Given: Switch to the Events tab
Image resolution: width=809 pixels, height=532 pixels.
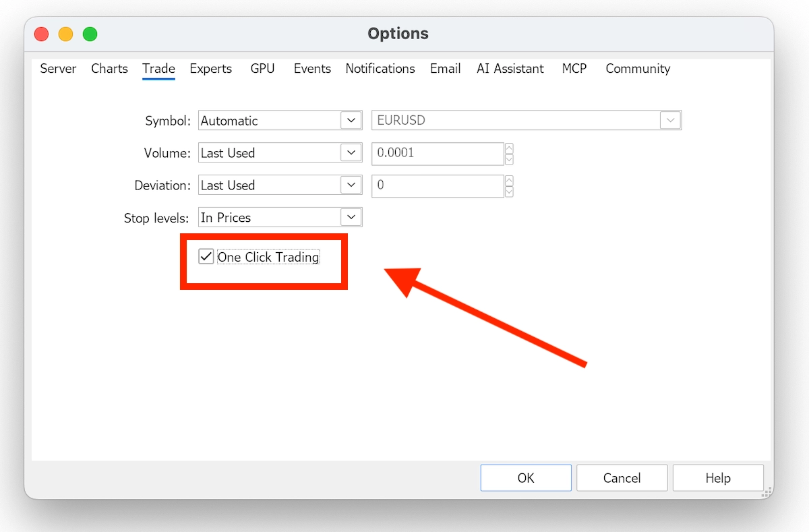Looking at the screenshot, I should pyautogui.click(x=312, y=69).
